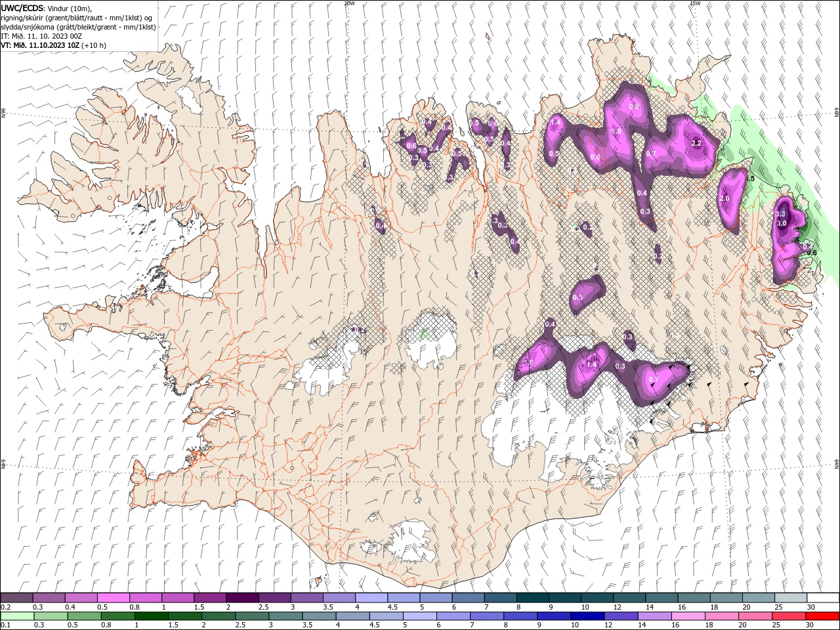
Task: Click the snow legend swatch between 1.5 and 2
Action: (210, 598)
